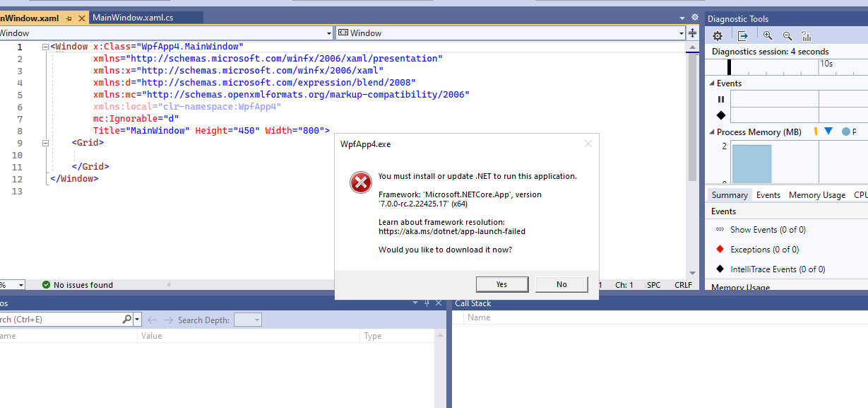The height and width of the screenshot is (408, 868).
Task: Collapse the Process Memory section
Action: point(711,132)
